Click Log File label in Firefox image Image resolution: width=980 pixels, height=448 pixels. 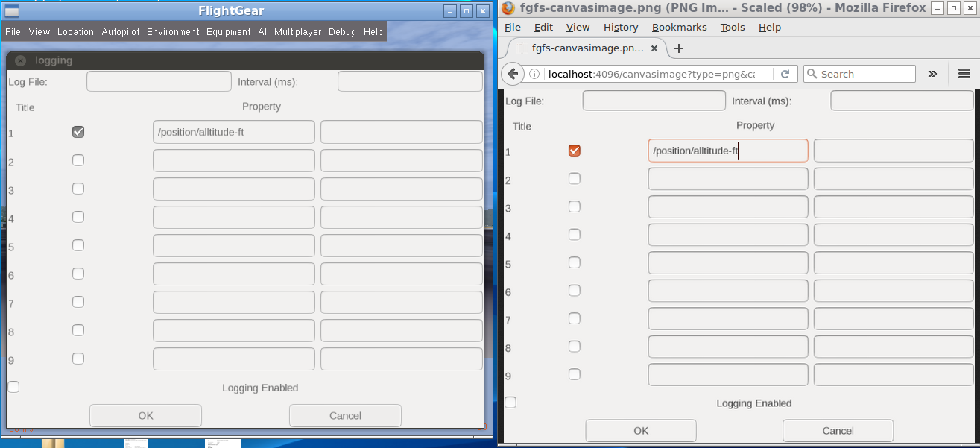525,101
